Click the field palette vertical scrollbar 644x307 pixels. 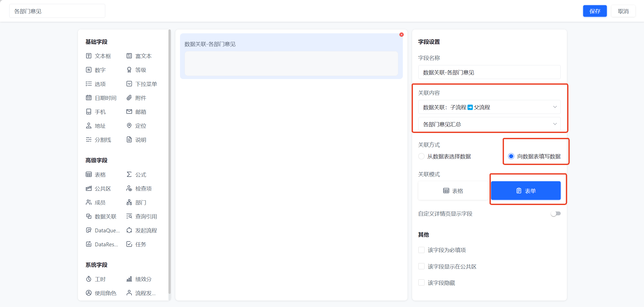[x=169, y=161]
